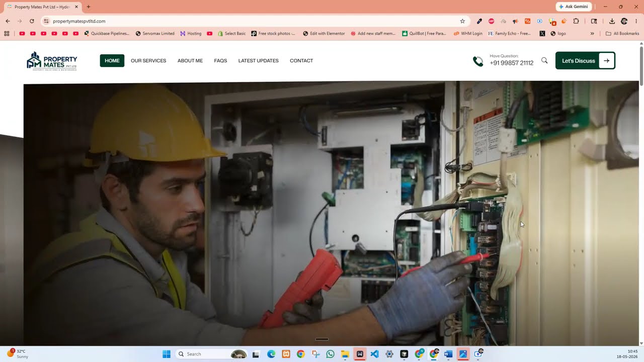Open LATEST UPDATES in navigation
Screen dimensions: 644x362
tap(259, 61)
